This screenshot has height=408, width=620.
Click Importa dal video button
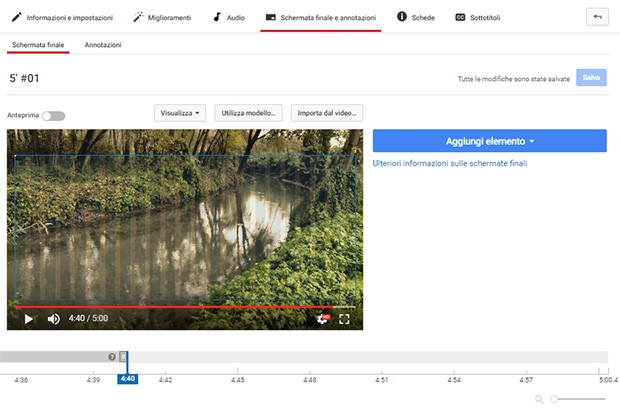point(327,113)
